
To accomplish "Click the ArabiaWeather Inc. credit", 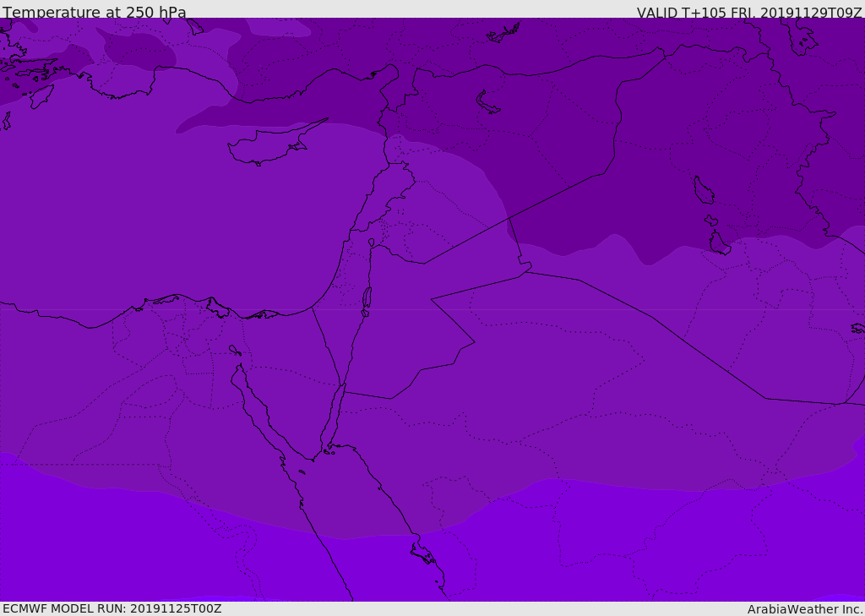I will (806, 609).
